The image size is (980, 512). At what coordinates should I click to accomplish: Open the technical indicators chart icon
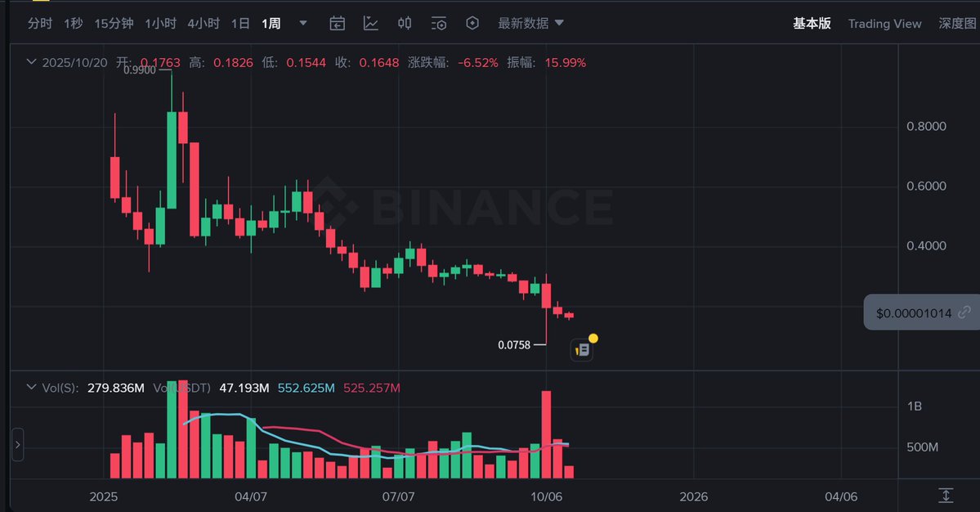tap(371, 24)
